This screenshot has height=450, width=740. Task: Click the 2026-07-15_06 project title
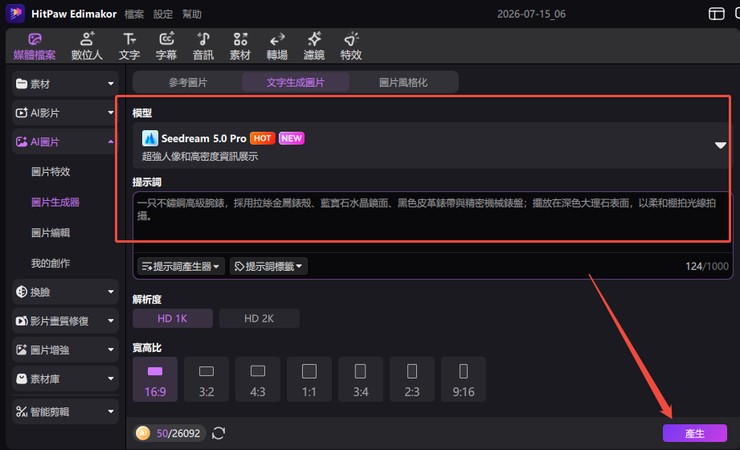tap(531, 14)
